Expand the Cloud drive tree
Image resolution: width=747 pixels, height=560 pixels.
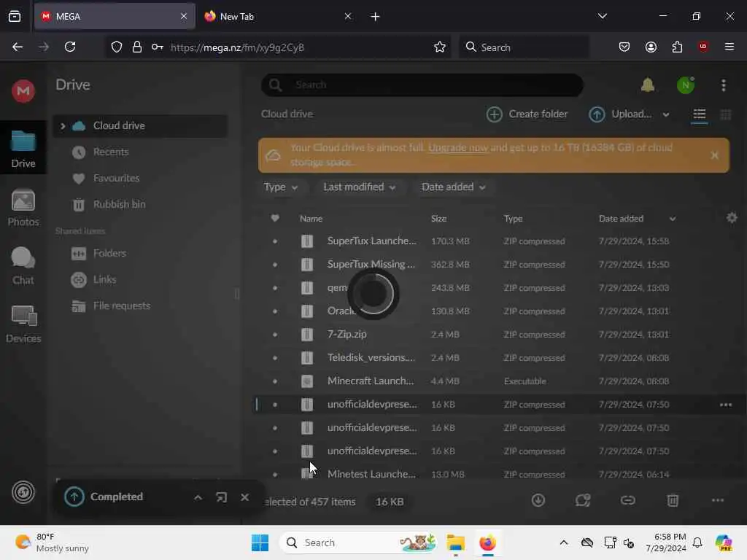click(62, 125)
